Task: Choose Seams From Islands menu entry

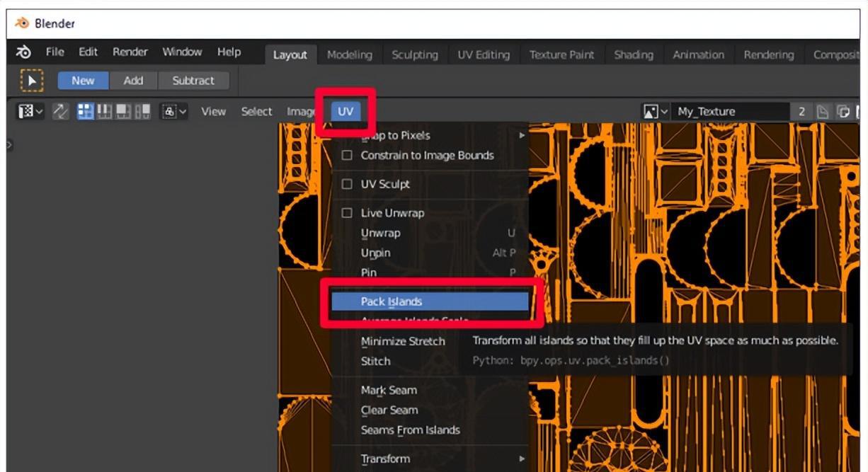Action: coord(430,430)
